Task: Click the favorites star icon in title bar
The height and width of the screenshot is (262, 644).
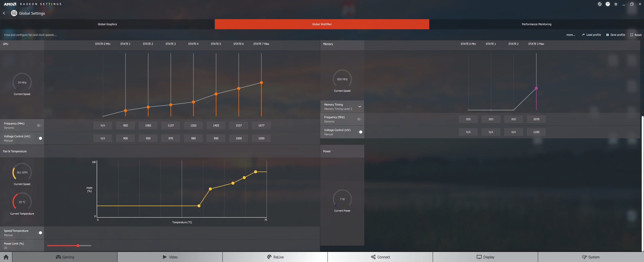Action: 616,4
